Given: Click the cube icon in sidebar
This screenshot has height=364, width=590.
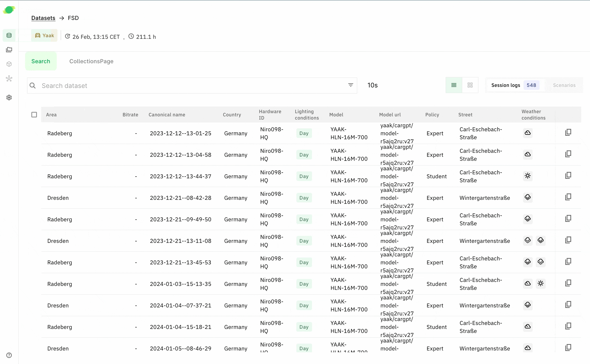Looking at the screenshot, I should coord(9,64).
